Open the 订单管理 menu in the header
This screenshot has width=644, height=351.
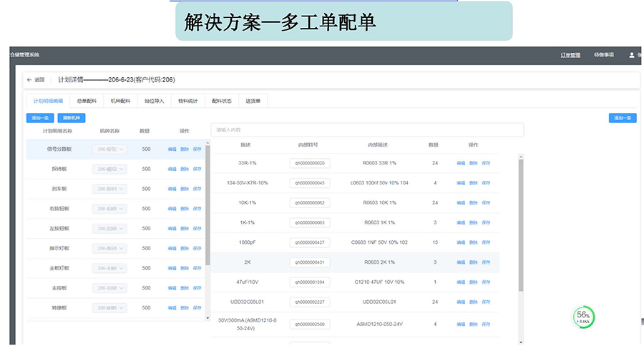pos(570,55)
